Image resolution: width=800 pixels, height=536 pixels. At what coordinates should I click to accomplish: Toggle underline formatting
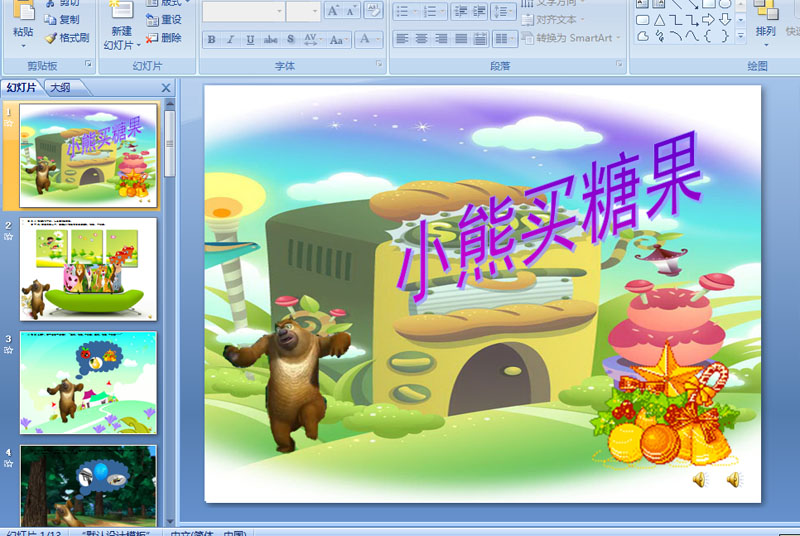tap(249, 39)
